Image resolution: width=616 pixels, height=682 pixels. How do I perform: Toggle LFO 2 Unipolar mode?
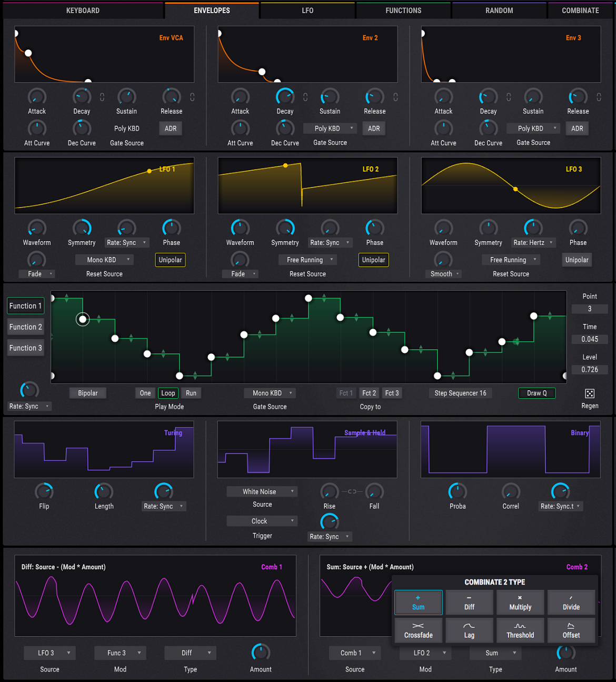374,260
